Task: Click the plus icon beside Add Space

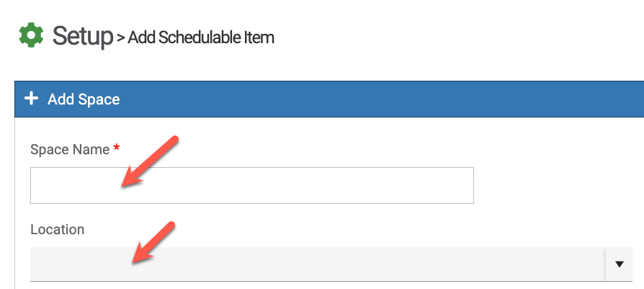Action: click(x=31, y=99)
